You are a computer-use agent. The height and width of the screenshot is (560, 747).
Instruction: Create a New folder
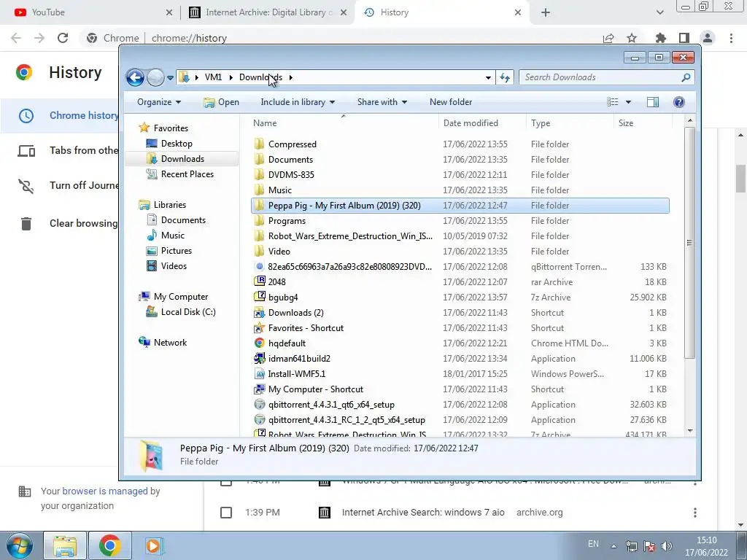point(451,102)
